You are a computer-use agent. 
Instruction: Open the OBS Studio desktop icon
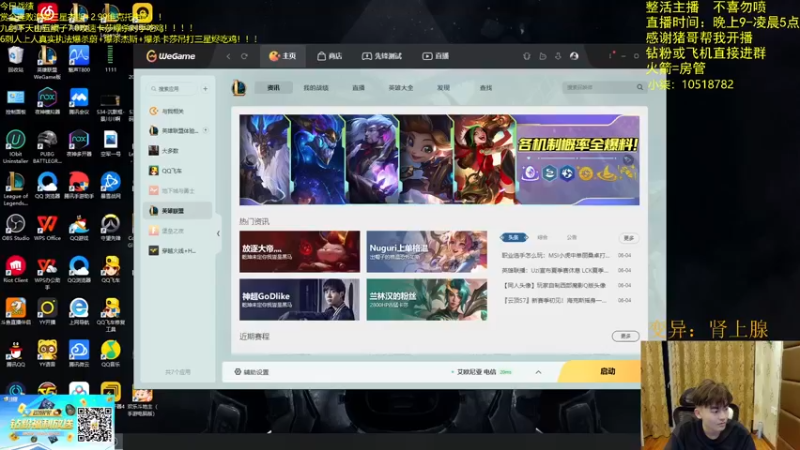click(15, 228)
